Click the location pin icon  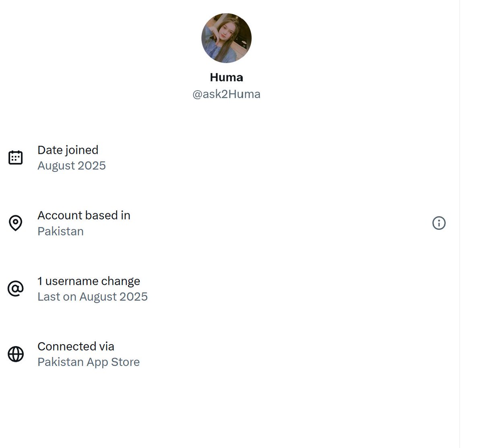point(16,223)
